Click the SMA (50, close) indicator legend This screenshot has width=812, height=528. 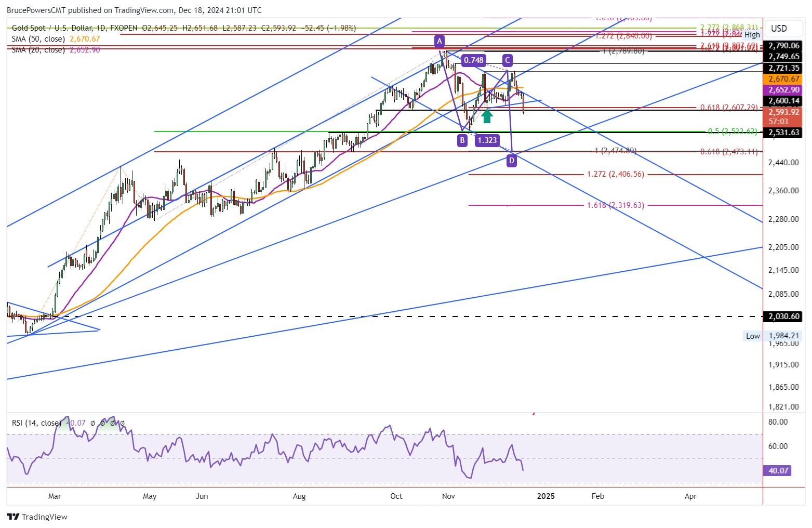point(38,39)
